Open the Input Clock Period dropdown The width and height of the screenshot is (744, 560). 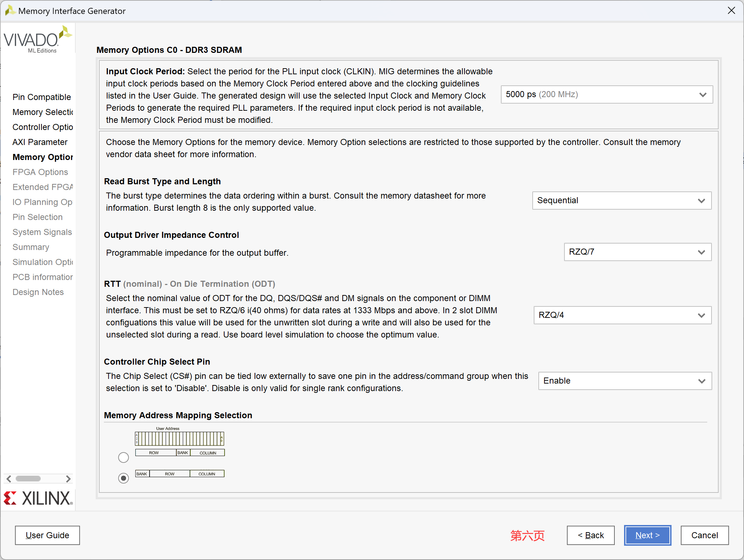607,95
